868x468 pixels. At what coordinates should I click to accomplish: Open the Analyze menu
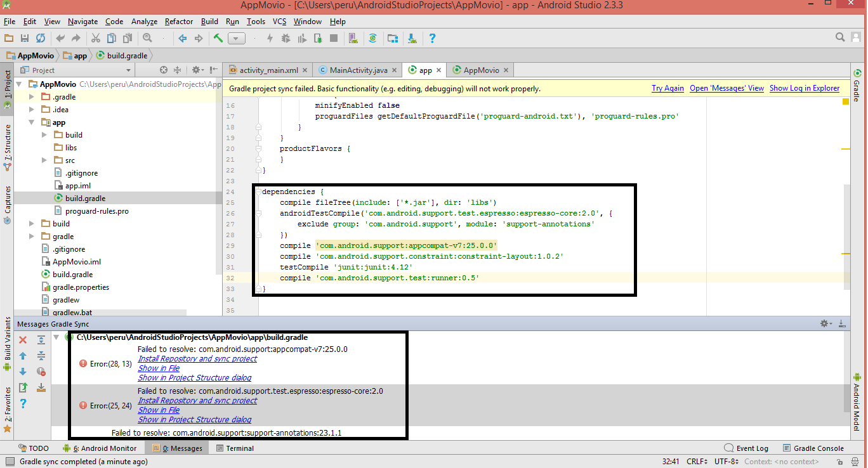144,21
